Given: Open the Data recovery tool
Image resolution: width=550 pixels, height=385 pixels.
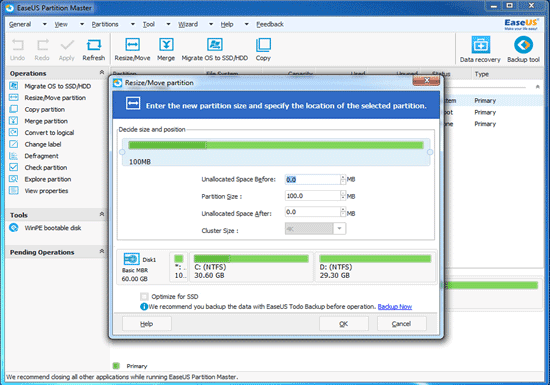Looking at the screenshot, I should 480,45.
